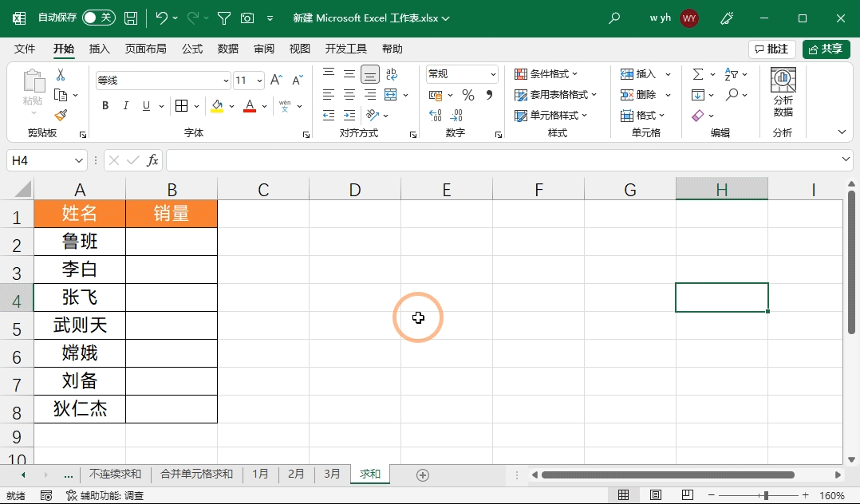Screen dimensions: 860x504
Task: Click the zoom slider handle
Action: click(766, 495)
